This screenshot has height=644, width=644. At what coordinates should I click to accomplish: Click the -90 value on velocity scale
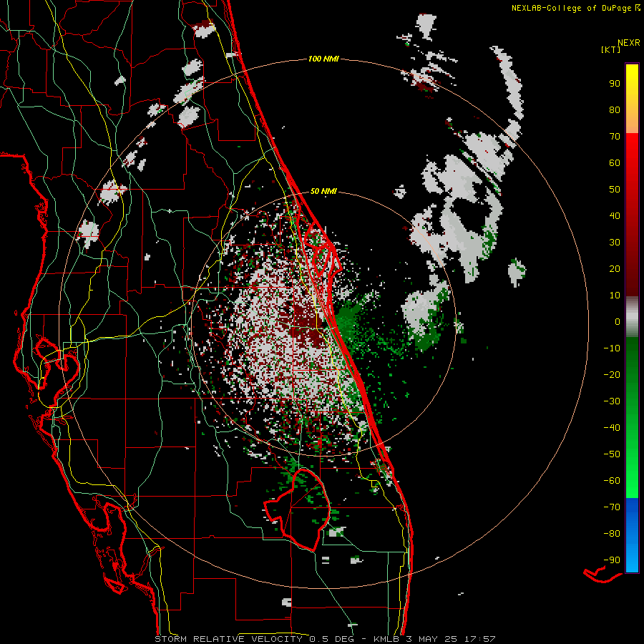[x=612, y=560]
